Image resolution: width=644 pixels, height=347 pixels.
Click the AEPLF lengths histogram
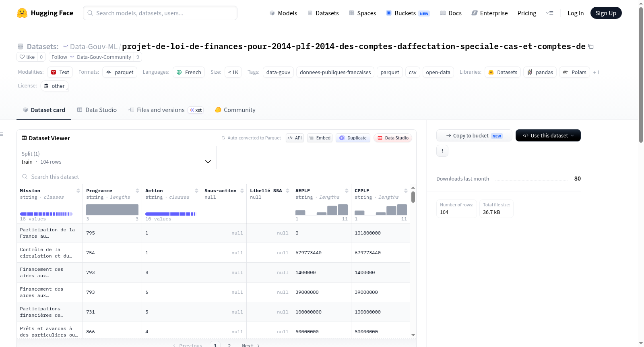322,210
